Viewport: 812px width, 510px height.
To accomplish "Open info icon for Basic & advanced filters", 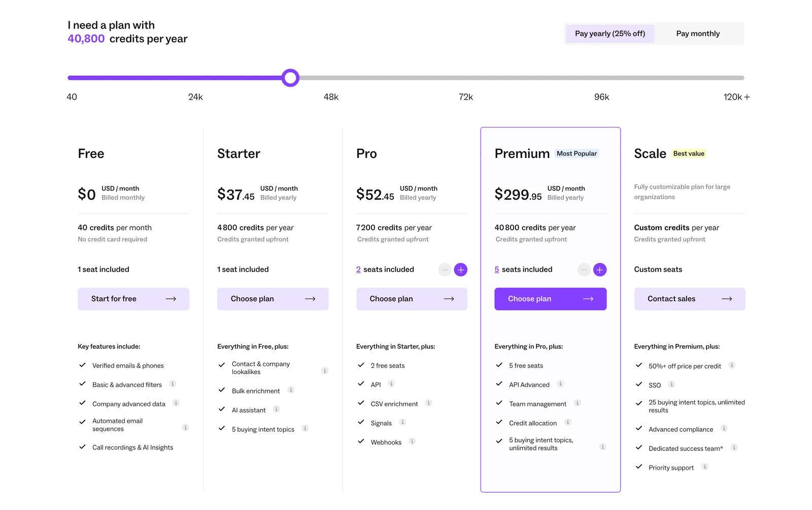I will pyautogui.click(x=173, y=384).
